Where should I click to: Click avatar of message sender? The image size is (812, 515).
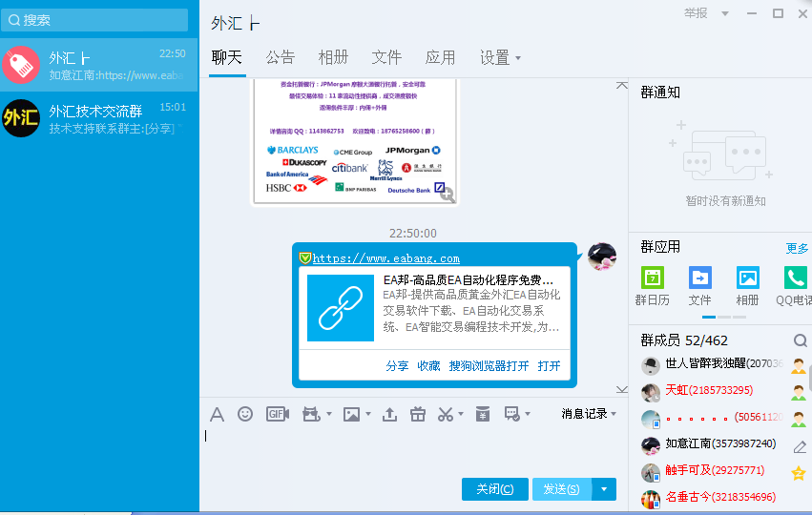(x=602, y=257)
